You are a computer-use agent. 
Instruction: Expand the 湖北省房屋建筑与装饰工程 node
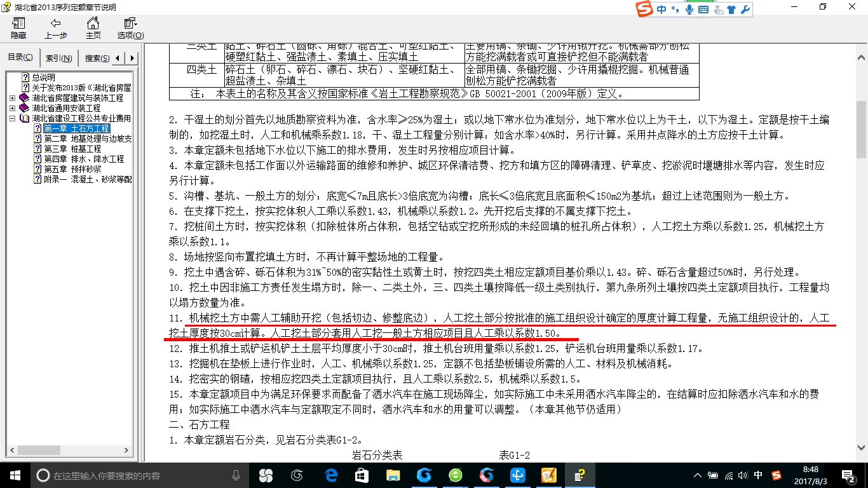pos(13,98)
